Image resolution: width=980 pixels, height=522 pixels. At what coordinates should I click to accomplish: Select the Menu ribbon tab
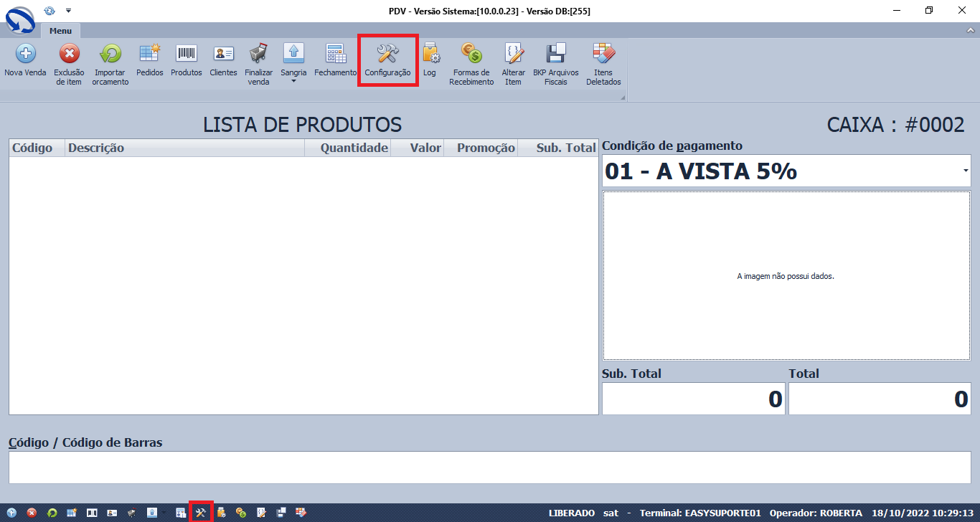pyautogui.click(x=60, y=31)
